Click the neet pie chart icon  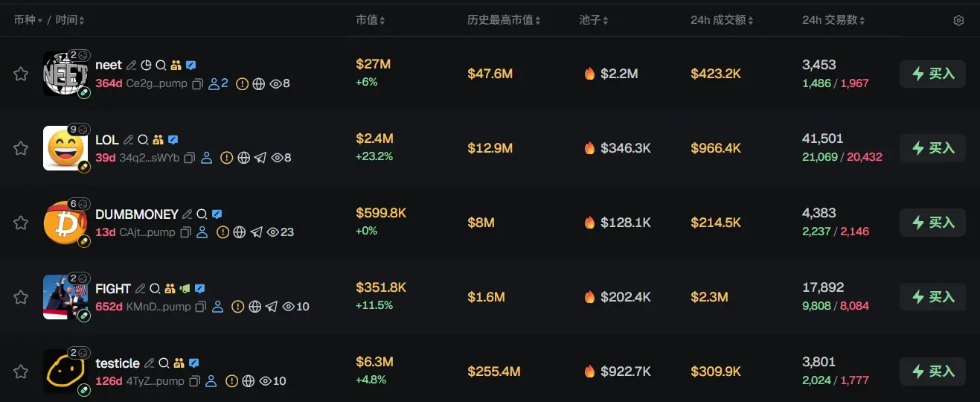(147, 66)
